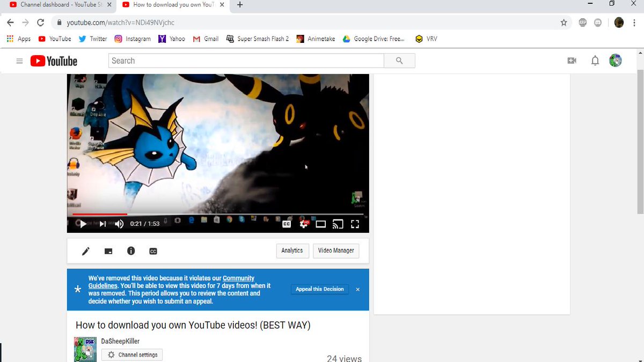Close the Channel dashboard tab
The width and height of the screenshot is (644, 362).
(109, 4)
